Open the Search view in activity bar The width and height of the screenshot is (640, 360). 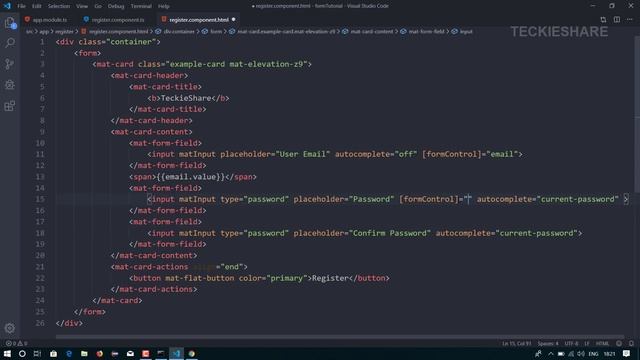10,43
